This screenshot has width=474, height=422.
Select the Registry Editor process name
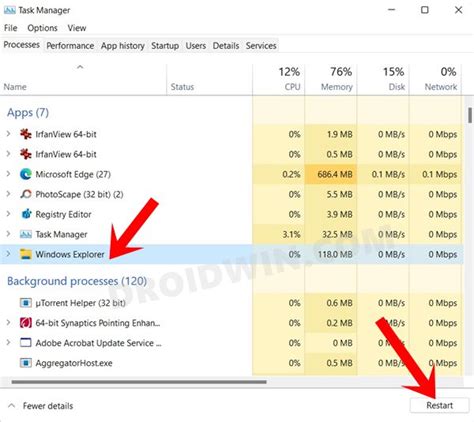click(63, 214)
